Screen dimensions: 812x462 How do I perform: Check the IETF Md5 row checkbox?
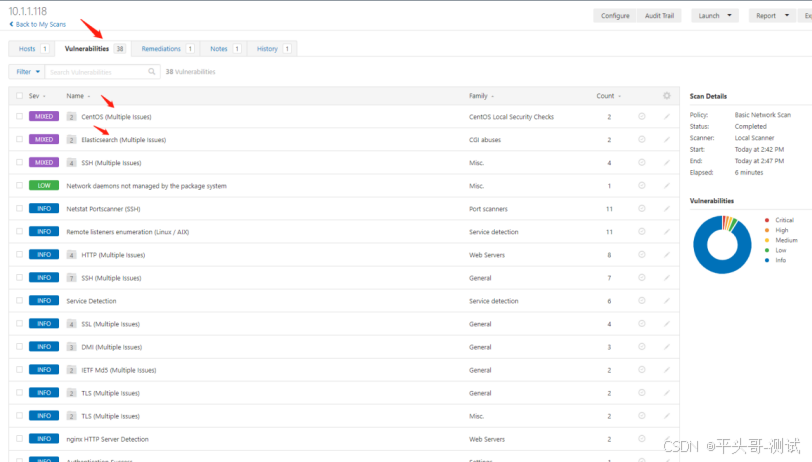pos(19,370)
